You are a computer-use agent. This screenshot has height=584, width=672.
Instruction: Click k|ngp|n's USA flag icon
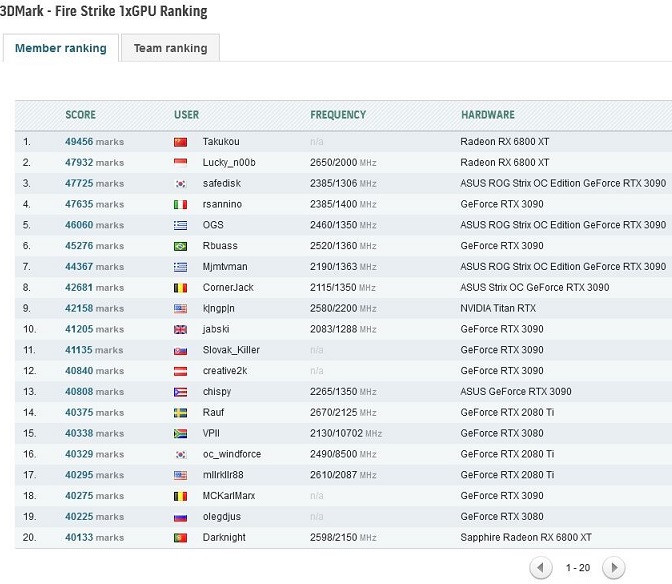click(x=180, y=308)
